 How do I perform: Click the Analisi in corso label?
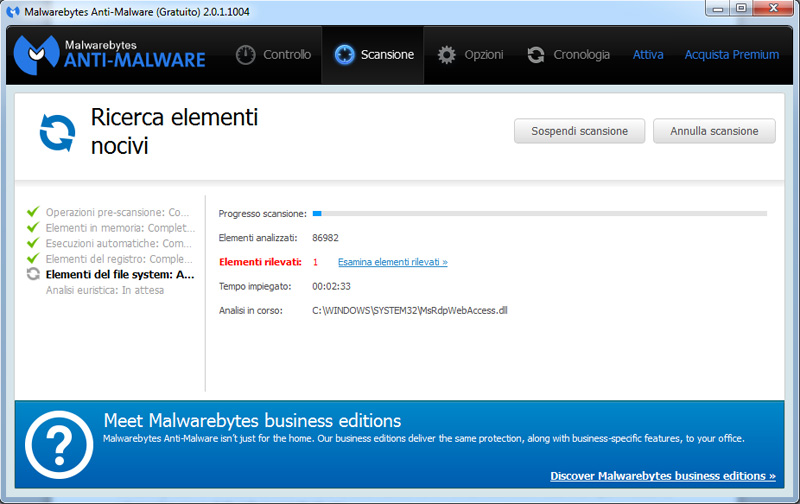251,310
